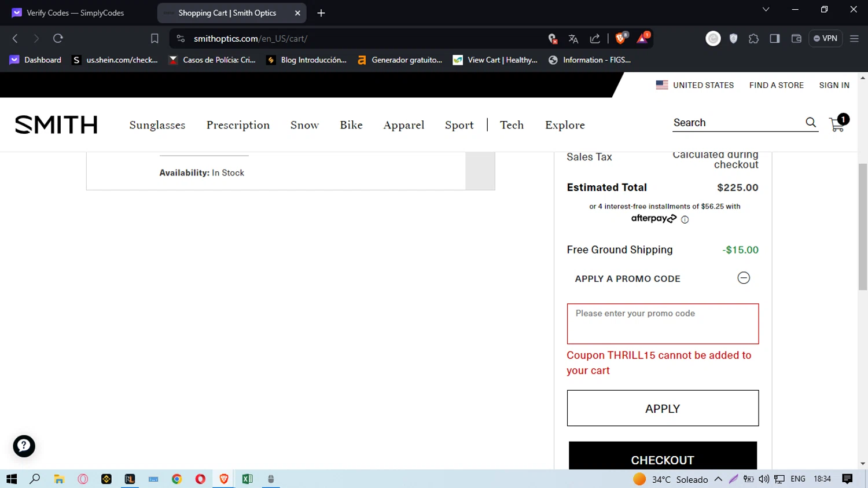Click the browser back arrow
This screenshot has height=488, width=868.
pyautogui.click(x=16, y=39)
